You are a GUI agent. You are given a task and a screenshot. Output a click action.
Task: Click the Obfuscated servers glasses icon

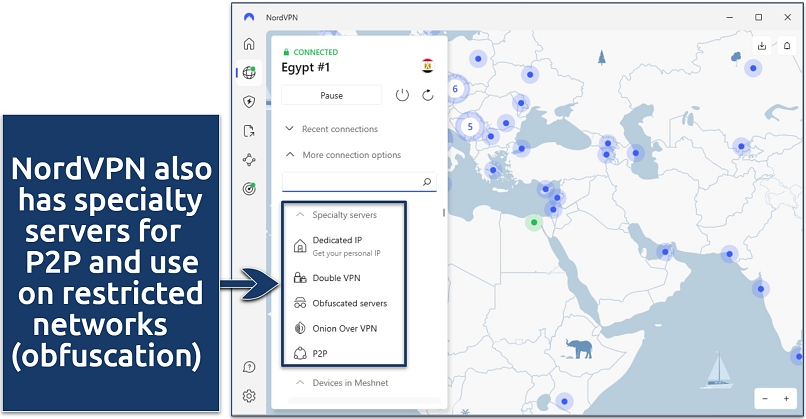pos(300,303)
